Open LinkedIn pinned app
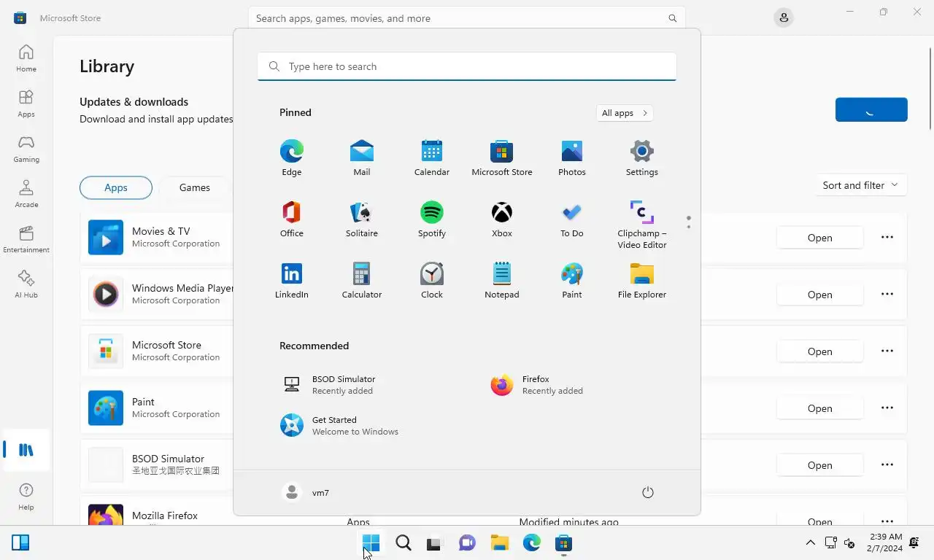This screenshot has height=560, width=934. coord(292,281)
